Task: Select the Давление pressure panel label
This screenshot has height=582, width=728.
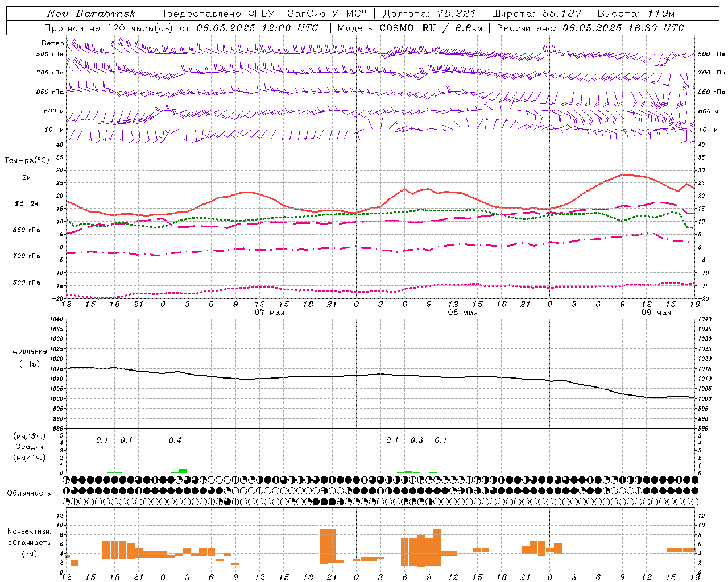Action: [x=30, y=351]
